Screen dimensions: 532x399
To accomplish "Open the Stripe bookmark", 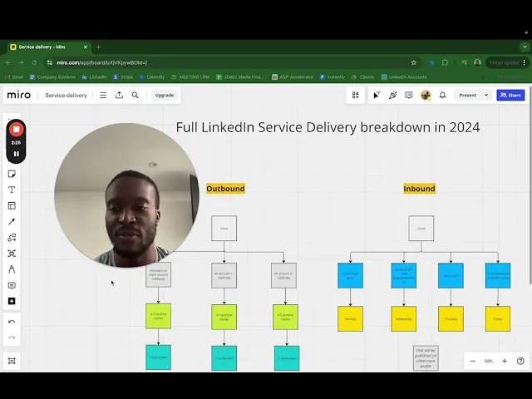I will coord(123,77).
